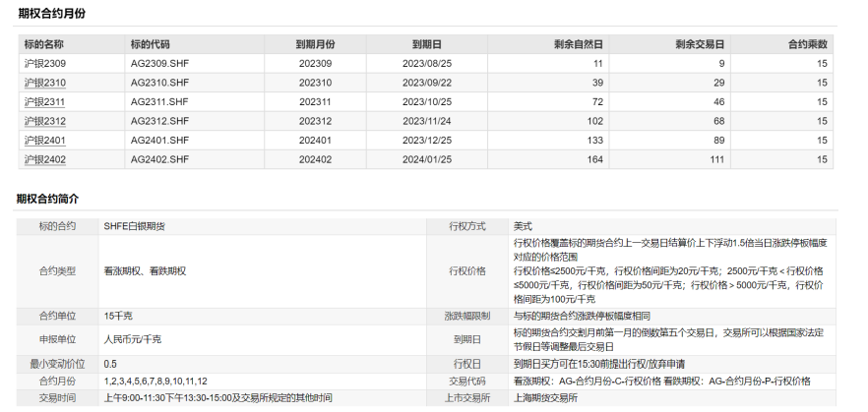Click expiry date 2023/11/24
The image size is (868, 412).
click(x=427, y=121)
